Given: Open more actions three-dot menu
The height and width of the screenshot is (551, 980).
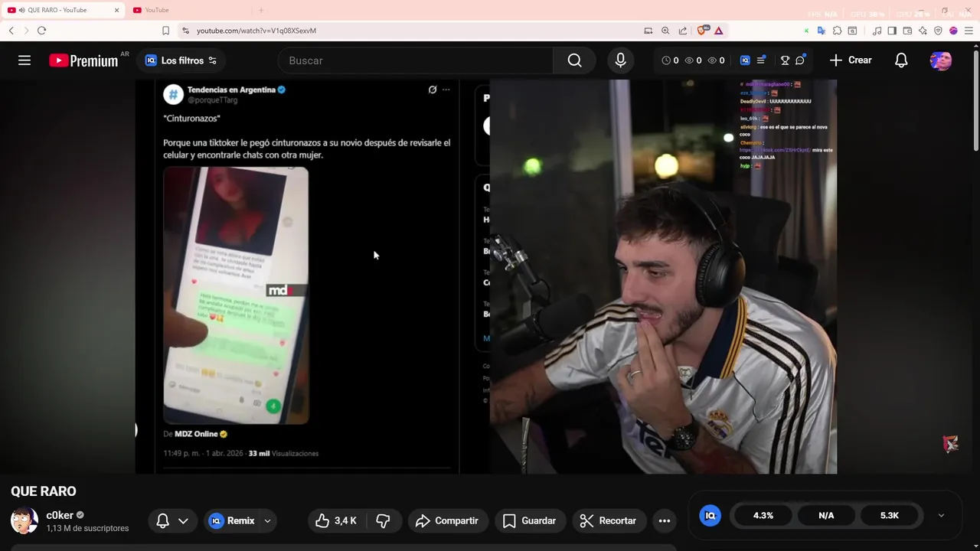Looking at the screenshot, I should tap(665, 520).
